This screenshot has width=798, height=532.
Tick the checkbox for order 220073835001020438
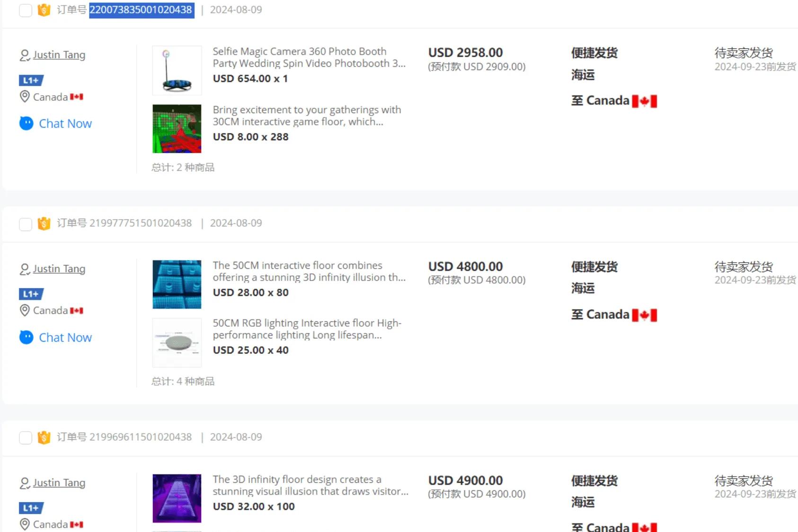[26, 10]
